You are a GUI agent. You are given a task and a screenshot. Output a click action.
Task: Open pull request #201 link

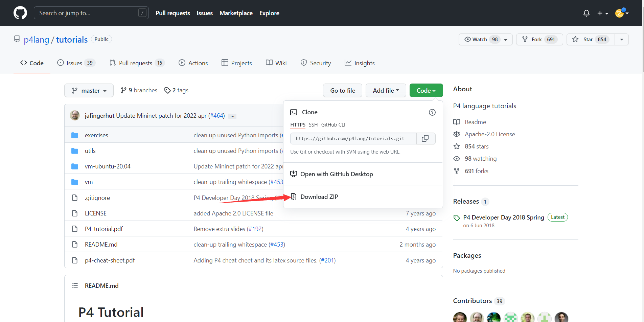(327, 260)
